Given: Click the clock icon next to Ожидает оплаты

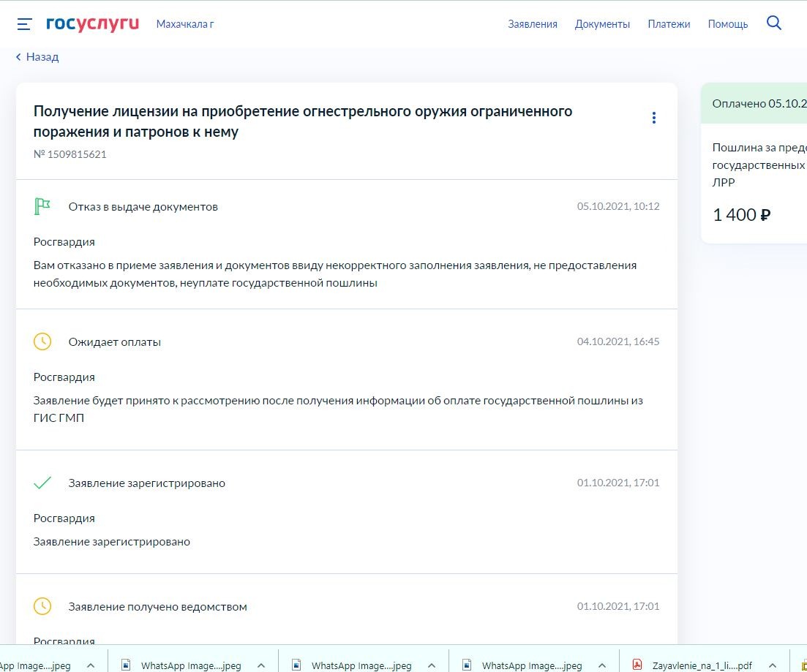Looking at the screenshot, I should 42,341.
